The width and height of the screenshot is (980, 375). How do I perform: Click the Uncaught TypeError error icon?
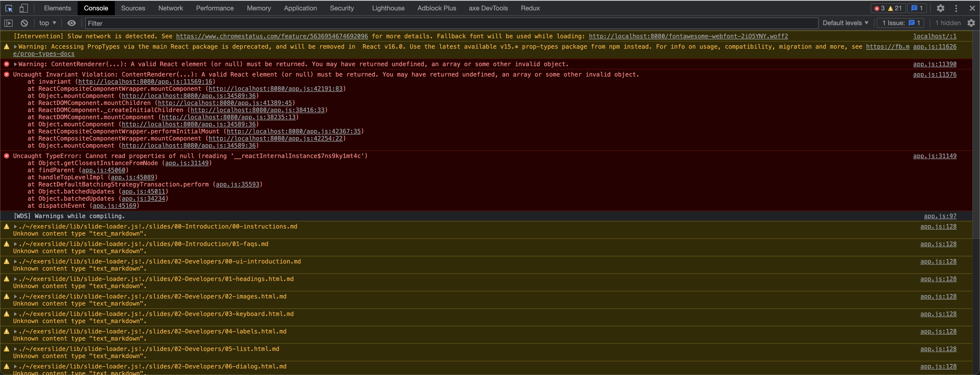pos(7,156)
